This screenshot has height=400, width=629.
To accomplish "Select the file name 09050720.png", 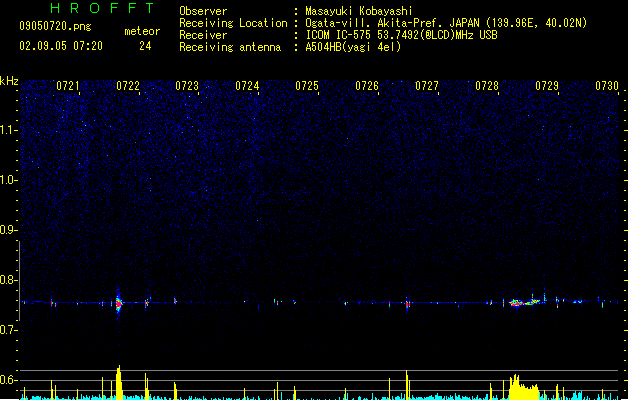I will click(x=55, y=26).
